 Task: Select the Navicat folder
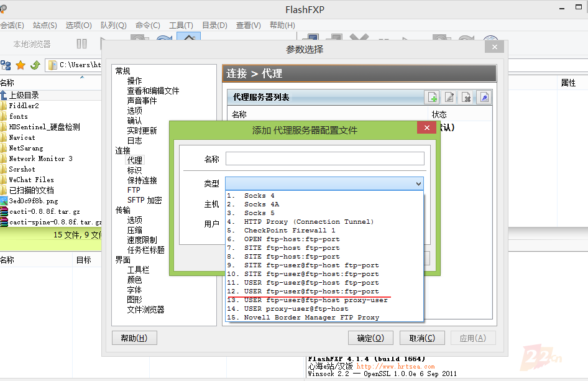coord(22,137)
